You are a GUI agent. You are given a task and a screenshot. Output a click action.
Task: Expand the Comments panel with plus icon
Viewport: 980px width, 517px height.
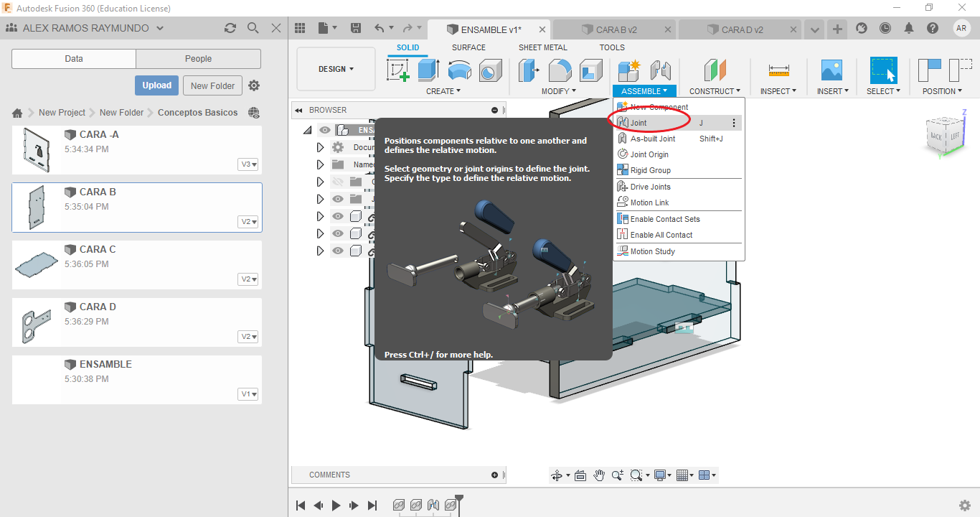click(494, 475)
